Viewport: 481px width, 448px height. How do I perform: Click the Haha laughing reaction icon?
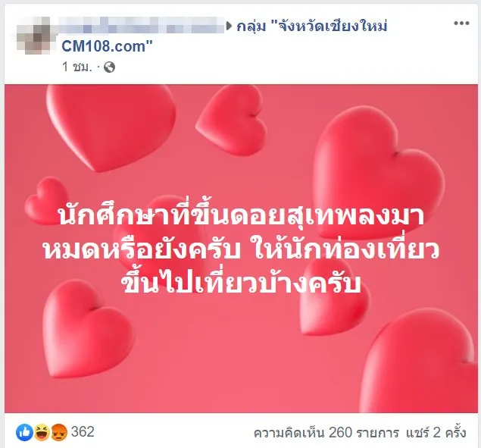(42, 432)
